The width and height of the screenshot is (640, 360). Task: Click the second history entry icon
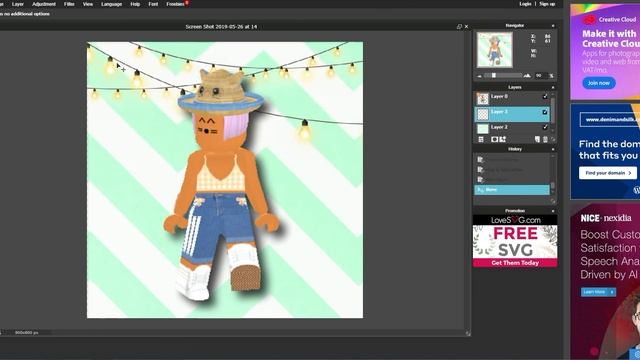click(x=480, y=169)
